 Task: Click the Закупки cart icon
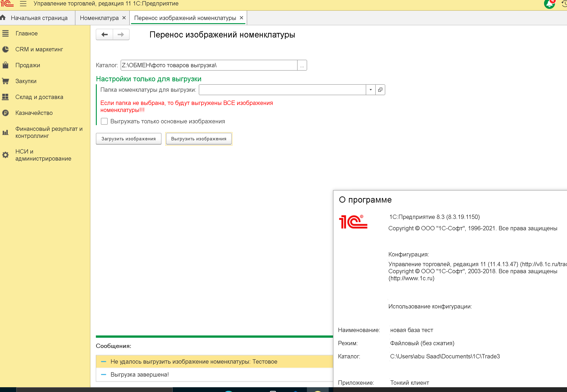click(5, 81)
